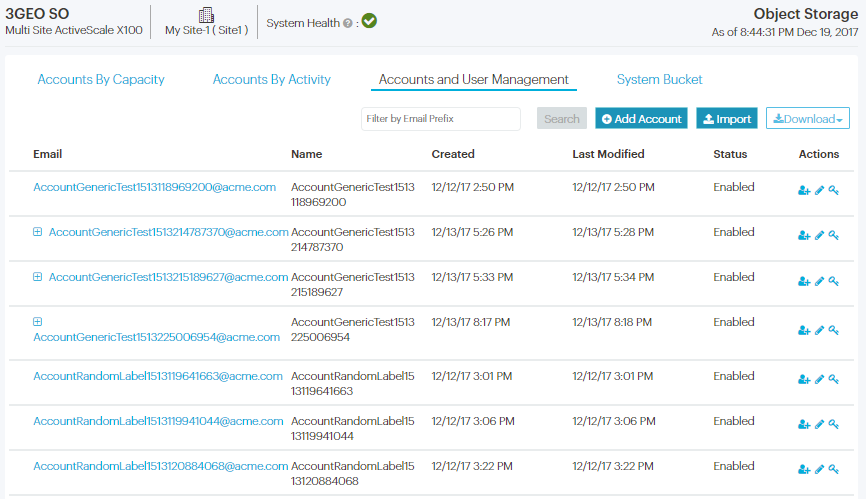Click last modified 12/13/17 5:28 PM
The width and height of the screenshot is (866, 499).
[x=613, y=232]
